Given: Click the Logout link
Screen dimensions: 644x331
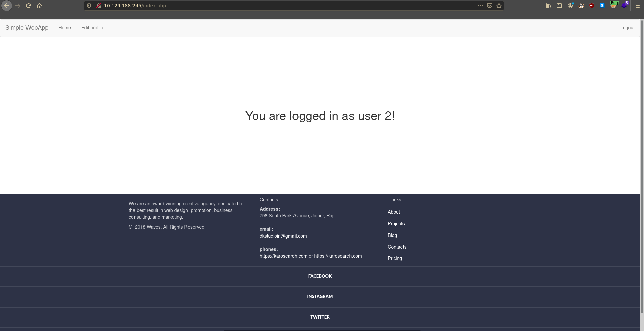Looking at the screenshot, I should (x=627, y=28).
